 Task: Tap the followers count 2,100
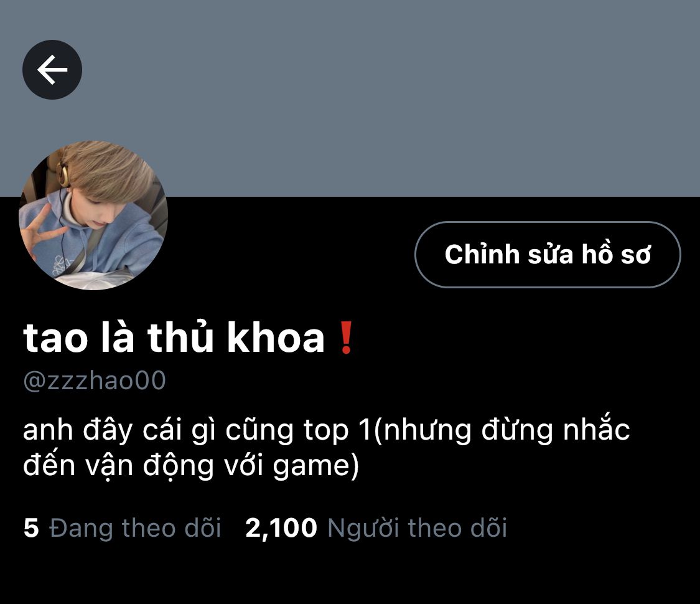[281, 528]
